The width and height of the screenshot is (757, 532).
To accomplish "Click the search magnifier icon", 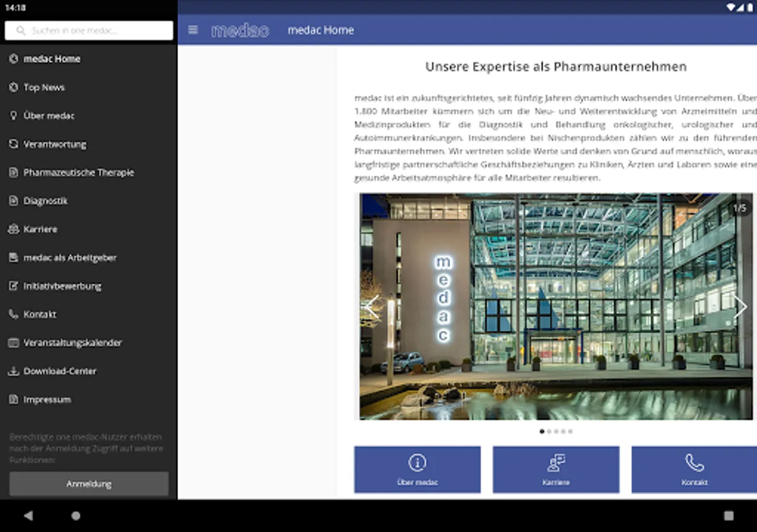I will (21, 31).
